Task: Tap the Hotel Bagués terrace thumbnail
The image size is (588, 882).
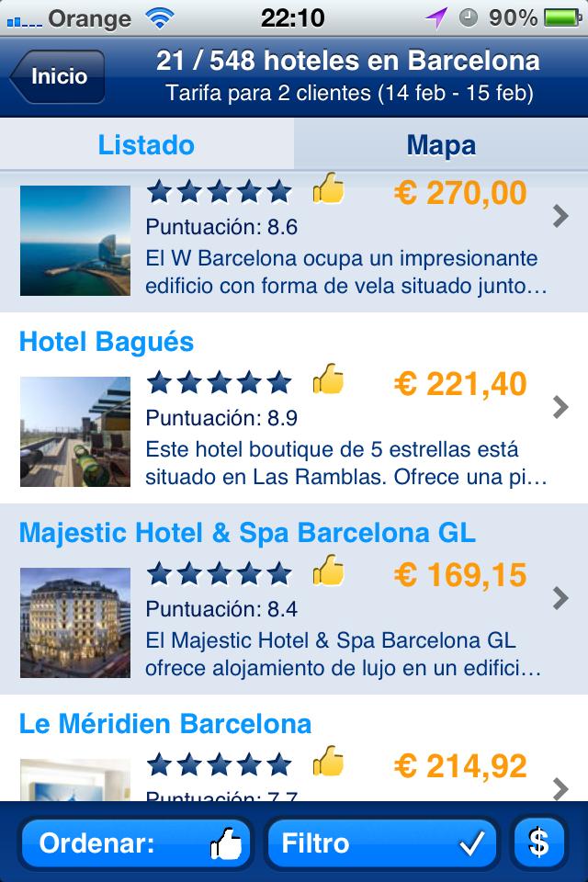Action: click(x=75, y=431)
